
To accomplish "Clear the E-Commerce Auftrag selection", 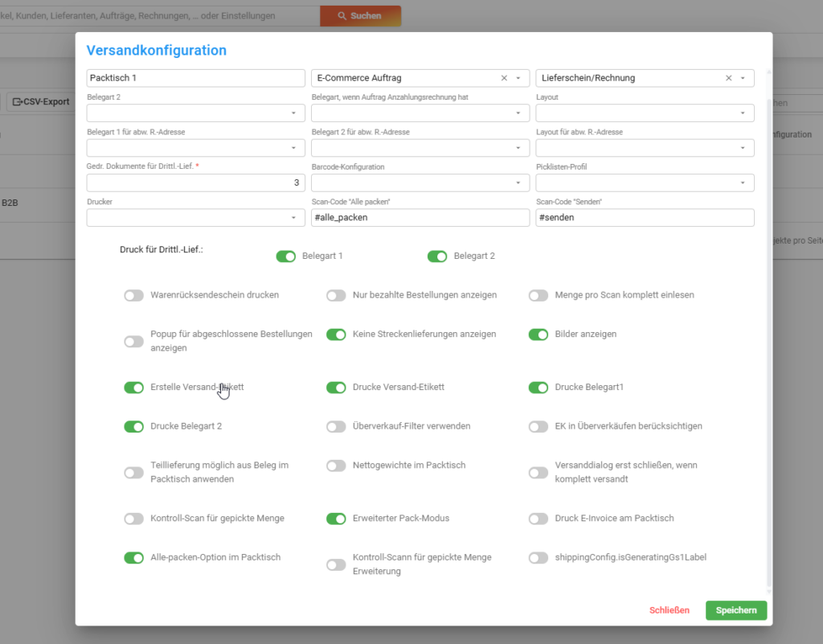I will tap(504, 78).
